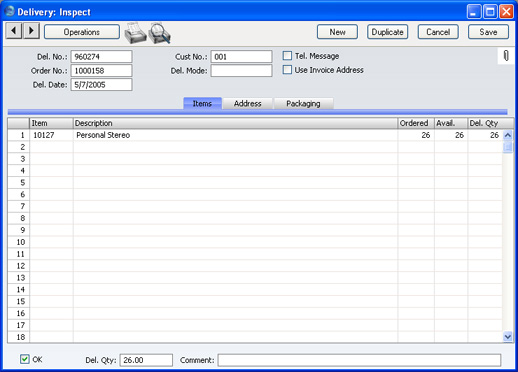Click the Avail. column header
This screenshot has width=518, height=372.
click(451, 123)
